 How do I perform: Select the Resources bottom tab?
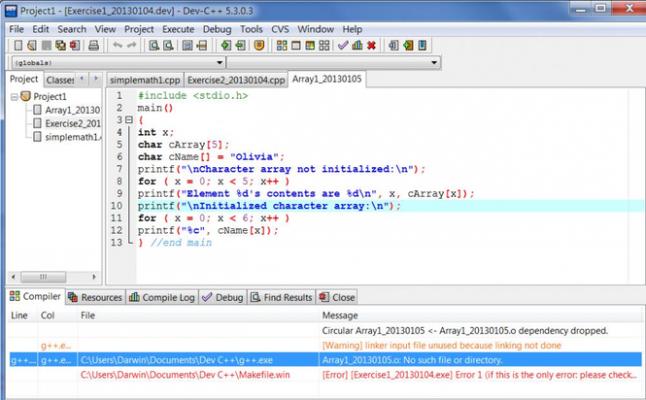click(x=95, y=297)
